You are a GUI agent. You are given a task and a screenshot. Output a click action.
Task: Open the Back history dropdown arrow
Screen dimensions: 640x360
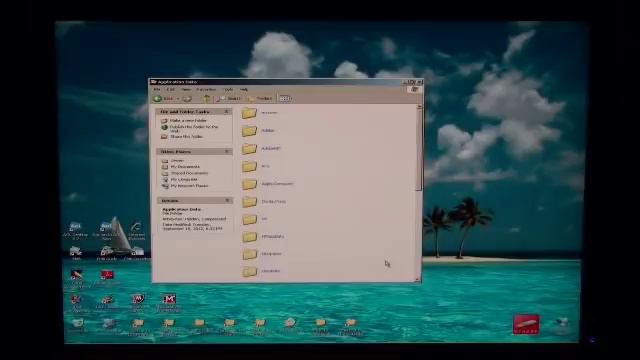click(x=178, y=99)
